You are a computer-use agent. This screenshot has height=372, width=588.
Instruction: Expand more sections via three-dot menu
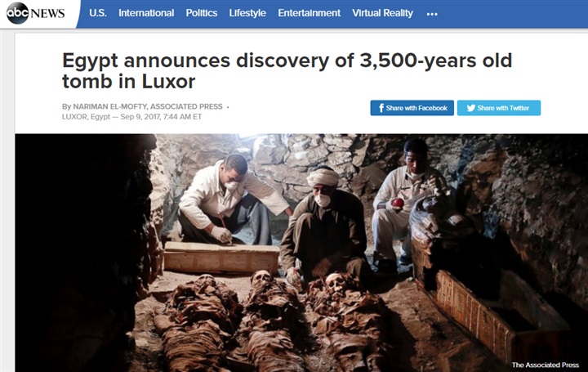(x=432, y=14)
